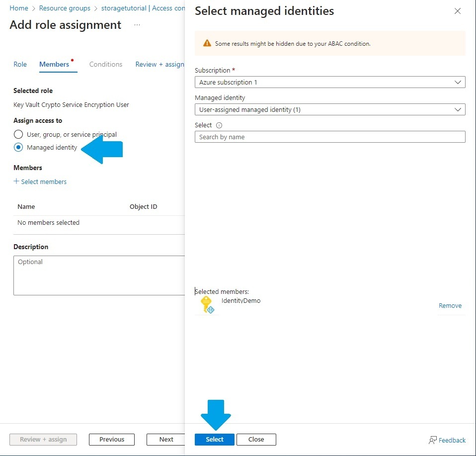476x456 pixels.
Task: Click the bottom Review + assign button
Action: point(43,439)
